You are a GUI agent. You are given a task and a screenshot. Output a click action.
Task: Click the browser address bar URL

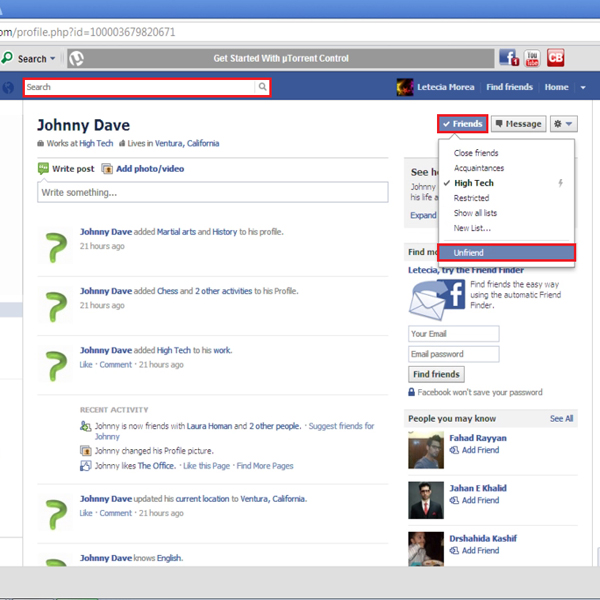(88, 32)
